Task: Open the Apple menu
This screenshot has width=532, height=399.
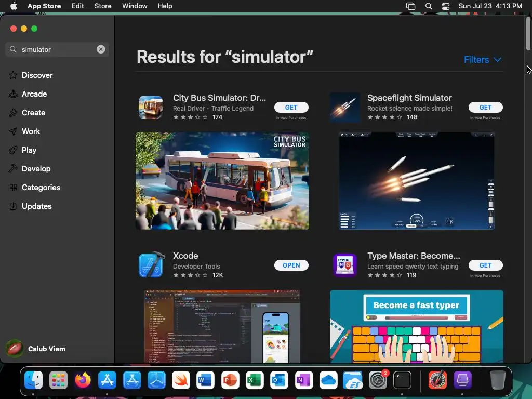Action: (14, 6)
